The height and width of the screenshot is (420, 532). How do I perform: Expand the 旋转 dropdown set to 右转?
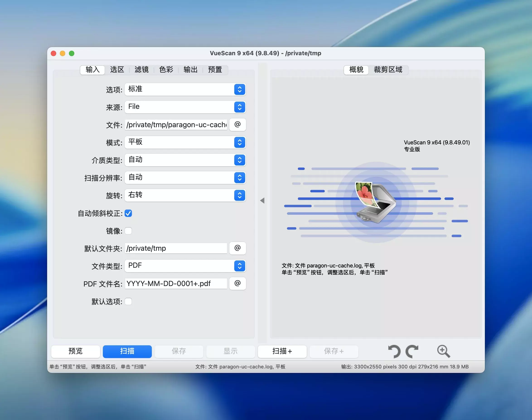click(185, 195)
